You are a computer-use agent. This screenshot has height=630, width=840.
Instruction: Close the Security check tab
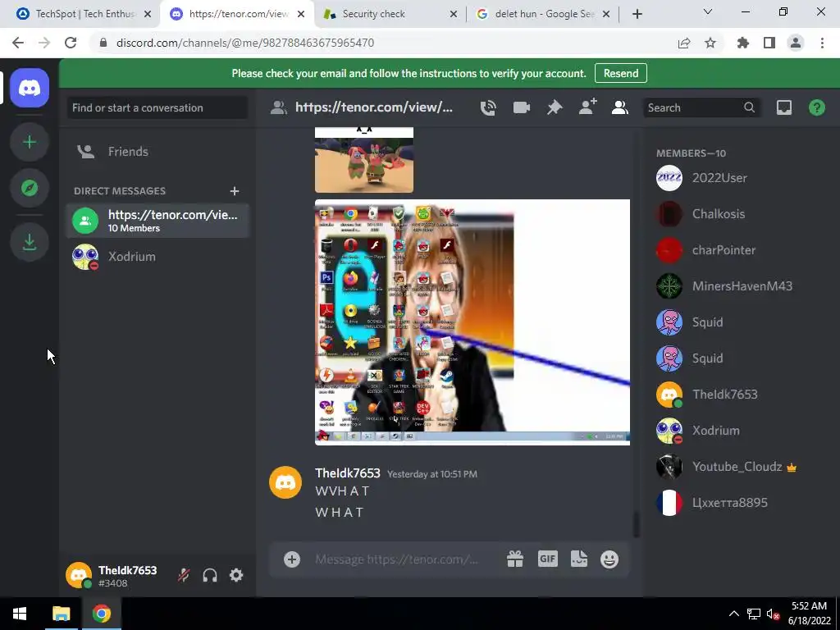point(454,14)
